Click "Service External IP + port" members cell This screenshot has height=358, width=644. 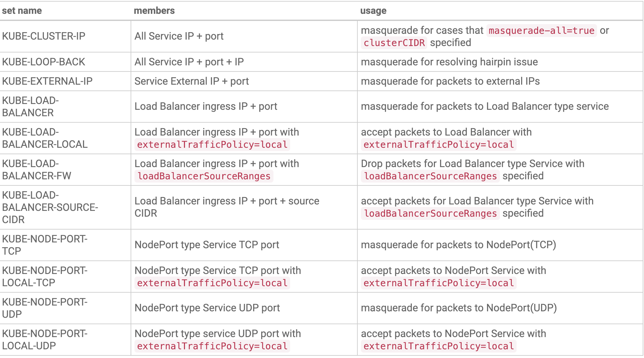191,81
